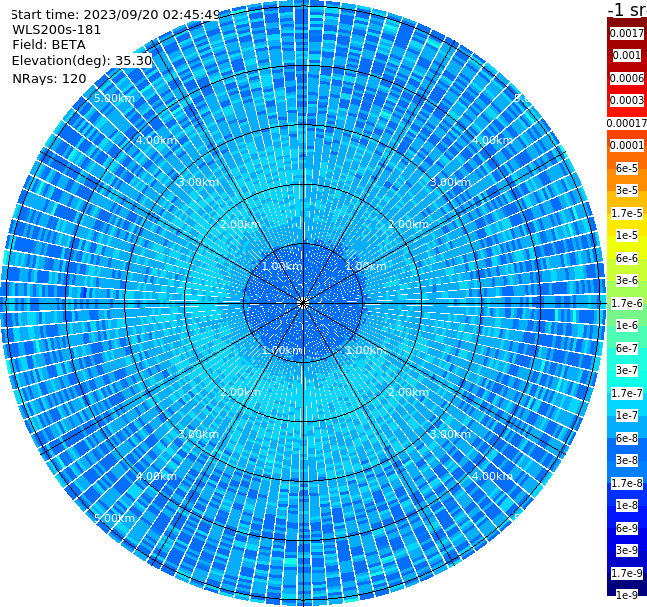Click the 1e-8 colorbar tick label
The image size is (647, 607).
tap(627, 505)
